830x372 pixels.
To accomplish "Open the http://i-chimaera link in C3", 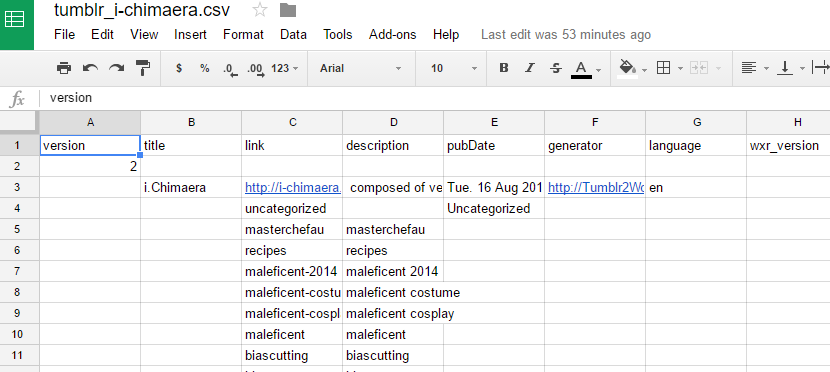I will [293, 187].
